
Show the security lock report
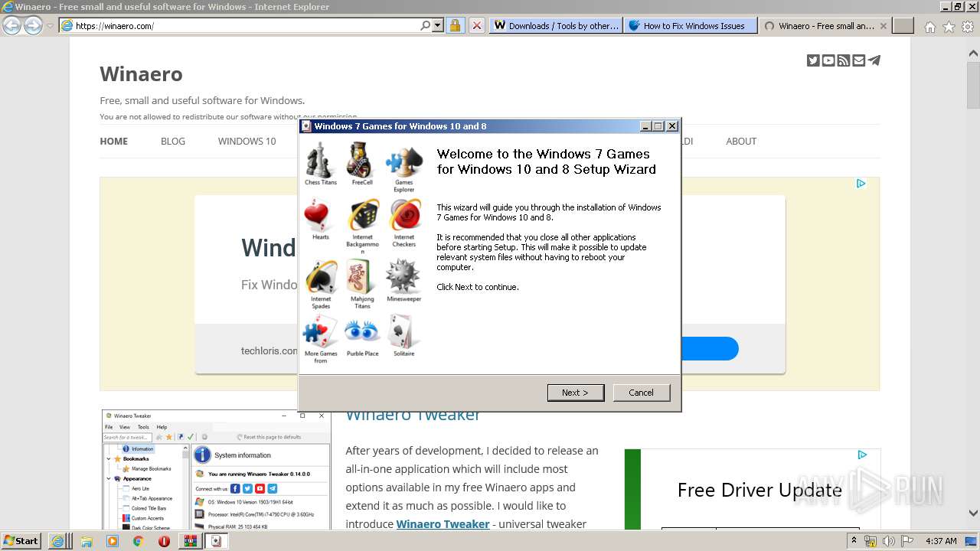(x=455, y=25)
